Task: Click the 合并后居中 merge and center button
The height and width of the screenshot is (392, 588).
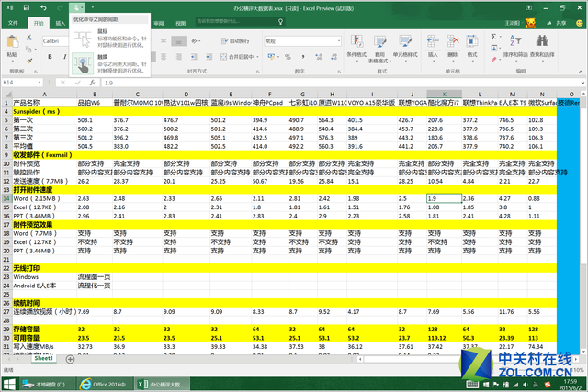Action: (237, 57)
